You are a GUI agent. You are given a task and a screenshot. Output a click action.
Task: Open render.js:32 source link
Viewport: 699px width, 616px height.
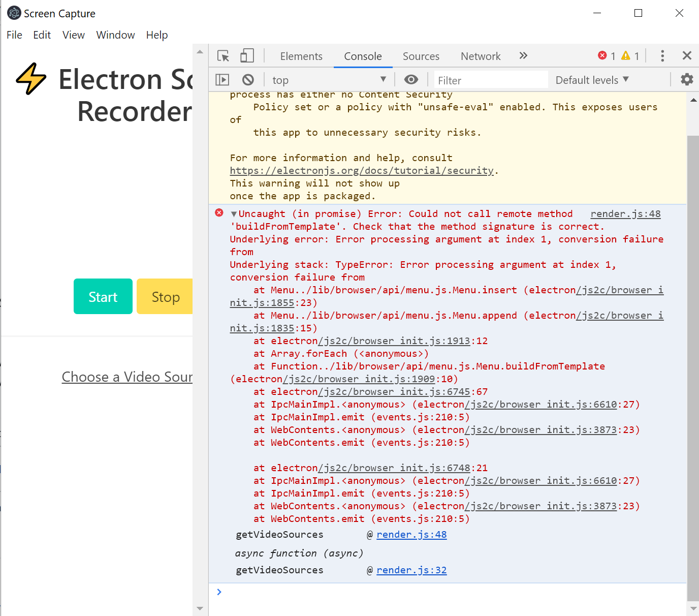[x=411, y=570]
